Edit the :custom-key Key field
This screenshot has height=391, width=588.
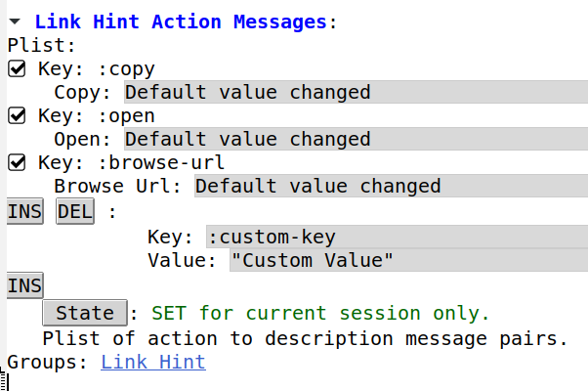tap(398, 238)
